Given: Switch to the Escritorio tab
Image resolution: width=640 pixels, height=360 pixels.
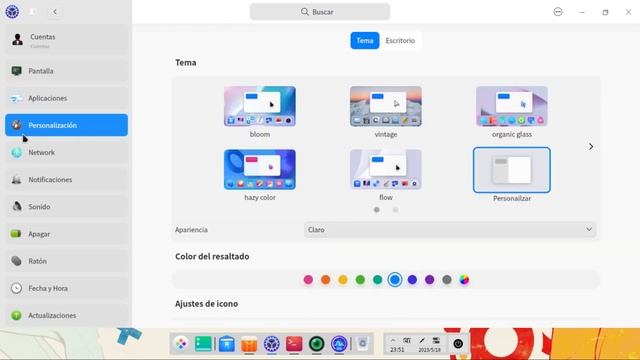Looking at the screenshot, I should click(x=400, y=40).
